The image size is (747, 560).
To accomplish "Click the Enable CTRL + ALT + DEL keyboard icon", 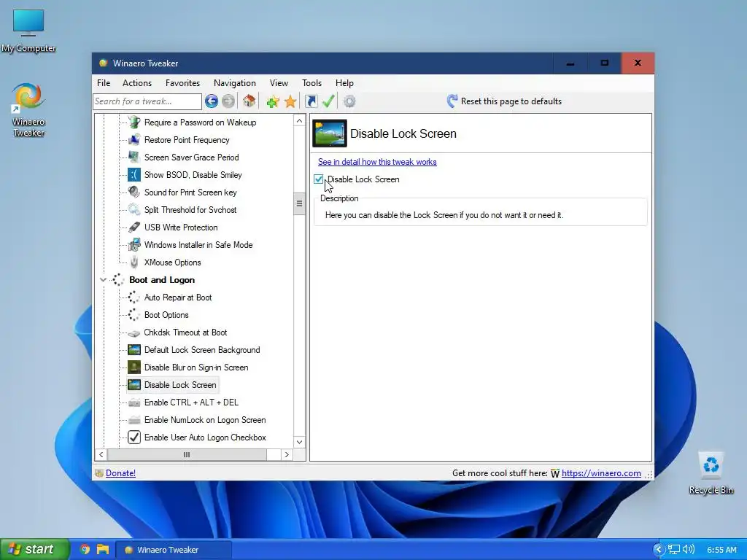I will click(134, 402).
